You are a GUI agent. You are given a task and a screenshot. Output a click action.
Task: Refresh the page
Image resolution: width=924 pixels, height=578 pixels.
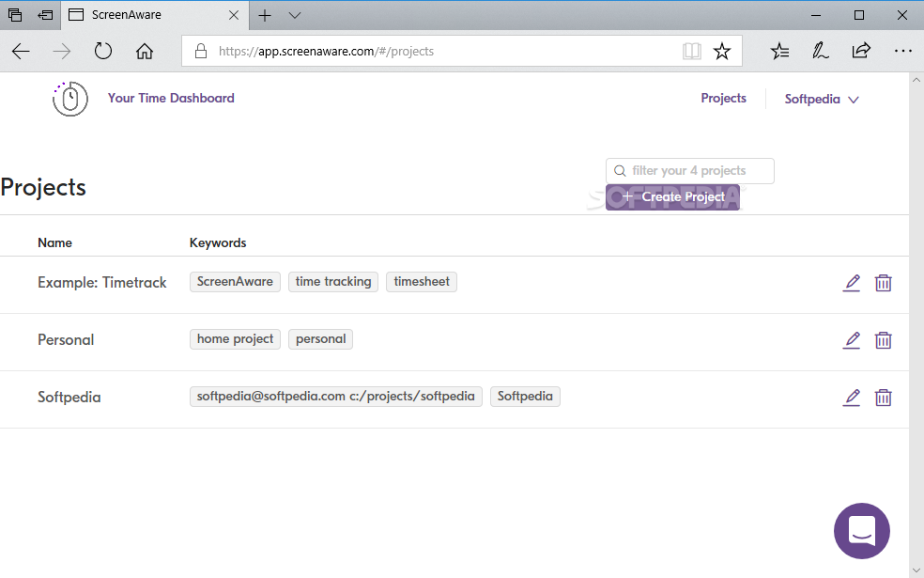(x=103, y=52)
